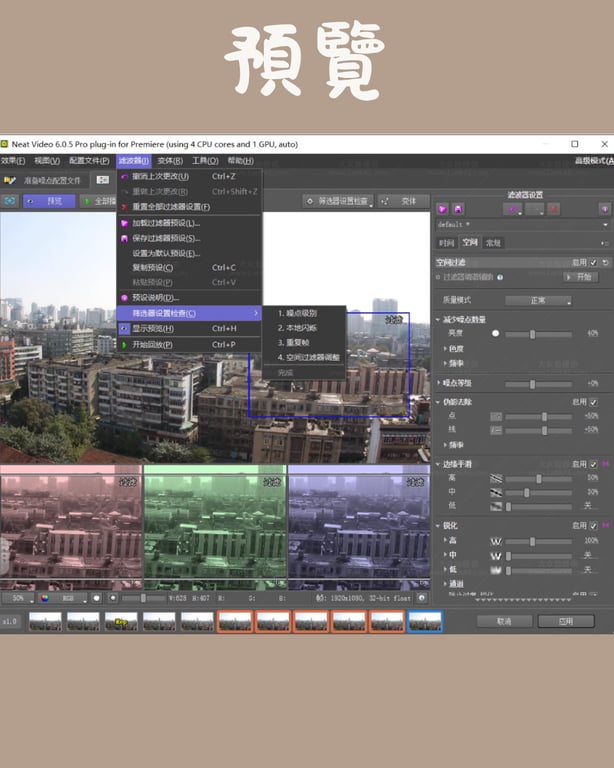The image size is (614, 768).
Task: Collapse the 伪影去除 section
Action: (x=438, y=402)
